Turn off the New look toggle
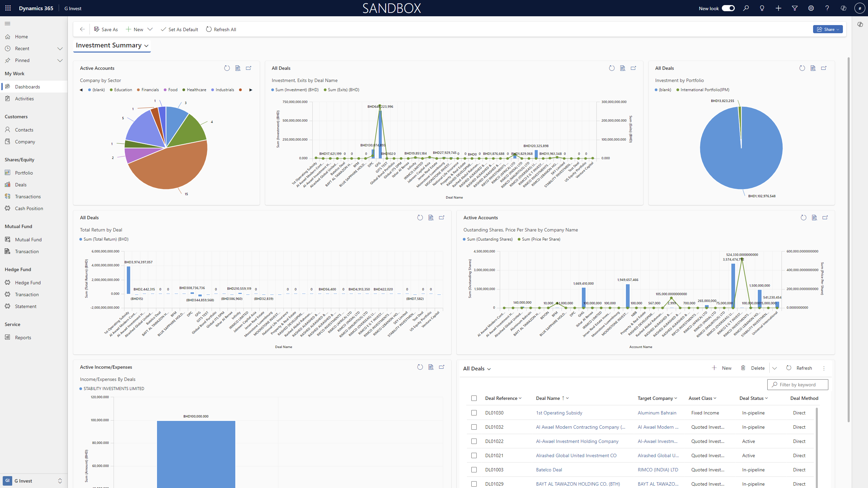 pos(728,8)
